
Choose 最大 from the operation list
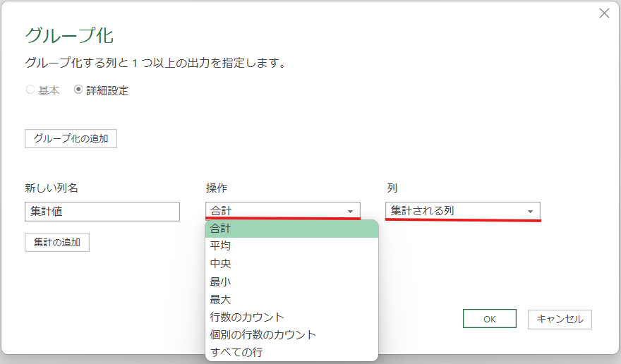tap(292, 299)
